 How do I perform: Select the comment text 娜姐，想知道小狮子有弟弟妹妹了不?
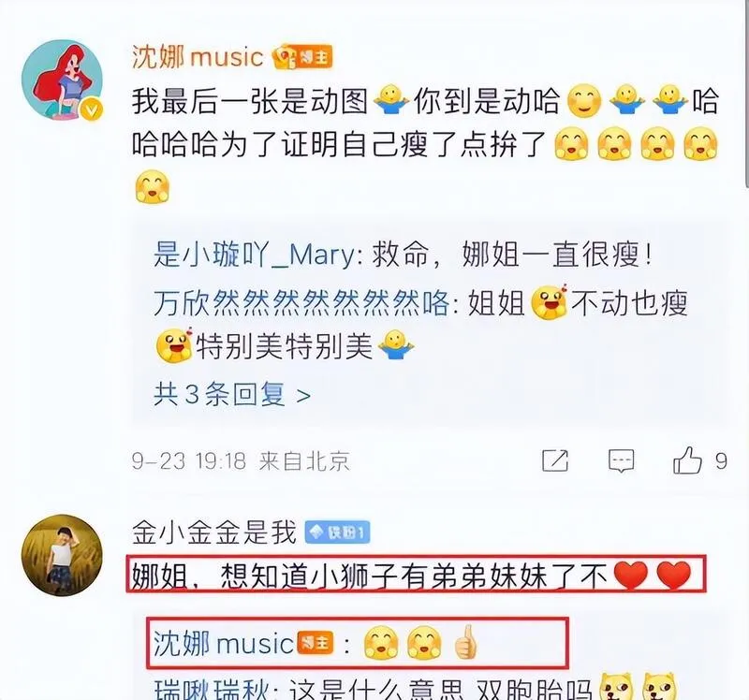pos(369,576)
